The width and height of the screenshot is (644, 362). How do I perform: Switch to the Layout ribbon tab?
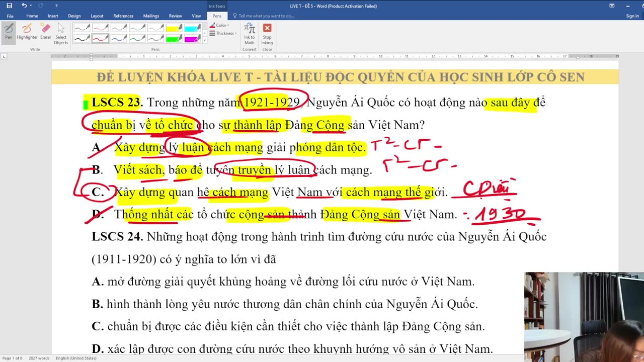(97, 16)
